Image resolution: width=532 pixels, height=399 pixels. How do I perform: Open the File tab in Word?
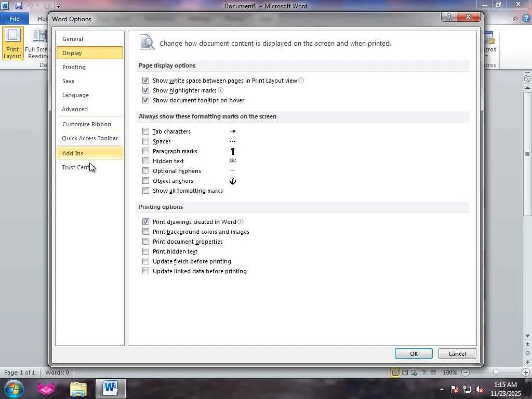(14, 19)
